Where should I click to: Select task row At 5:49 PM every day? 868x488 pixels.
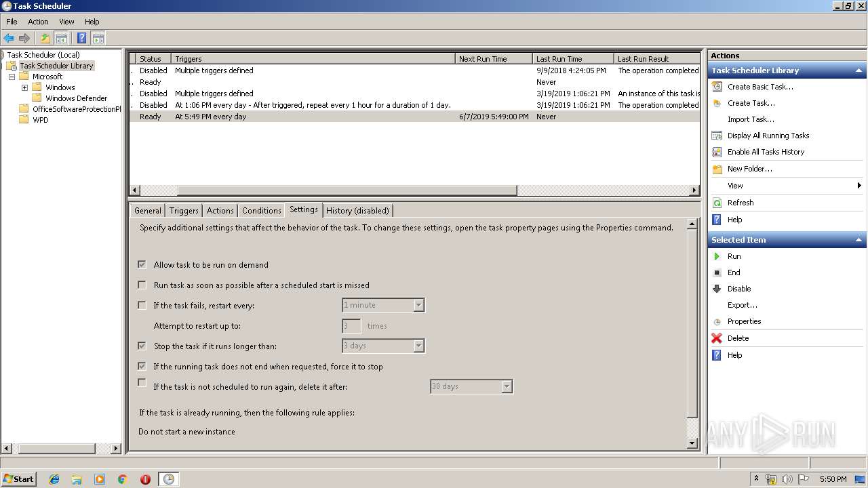coord(414,117)
